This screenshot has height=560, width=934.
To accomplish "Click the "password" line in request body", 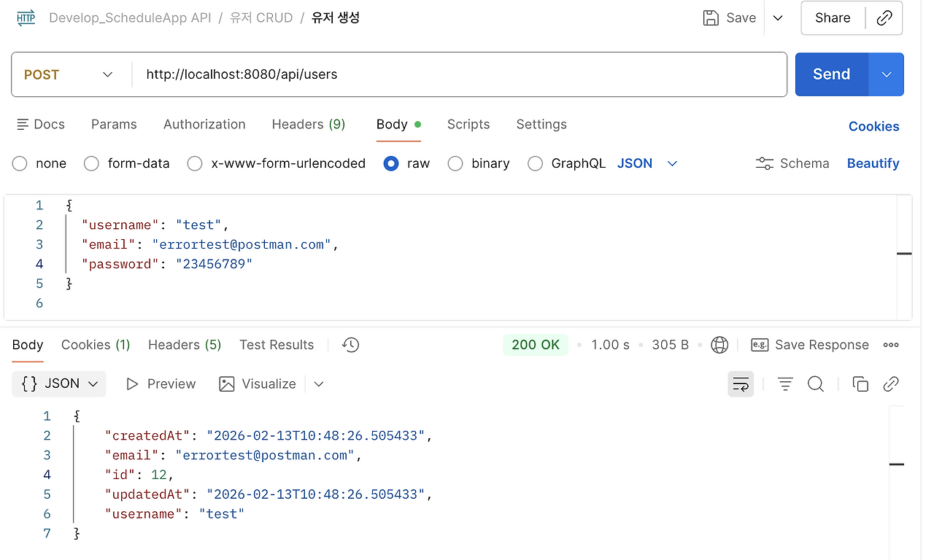I will point(167,264).
